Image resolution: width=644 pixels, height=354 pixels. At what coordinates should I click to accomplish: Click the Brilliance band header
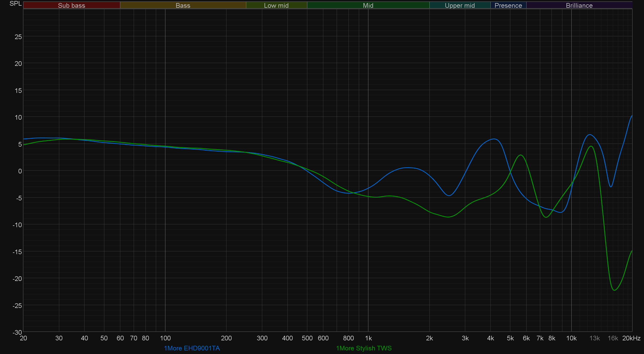579,5
